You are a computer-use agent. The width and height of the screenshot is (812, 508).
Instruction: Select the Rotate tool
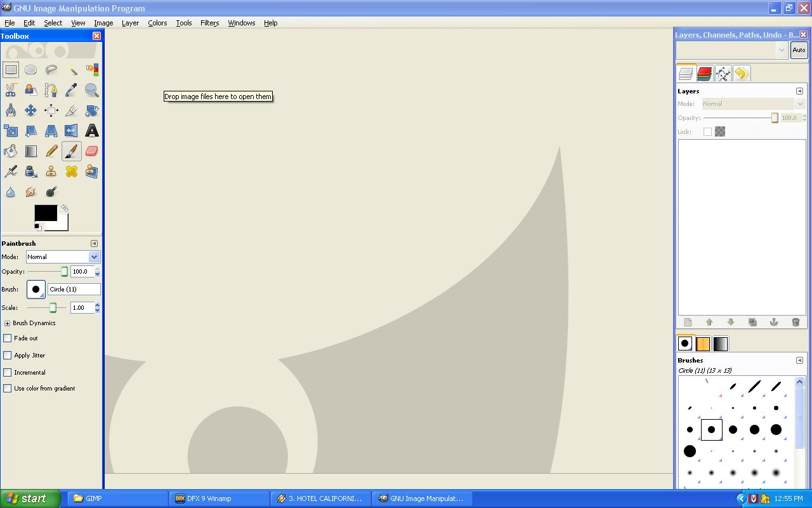click(x=92, y=110)
